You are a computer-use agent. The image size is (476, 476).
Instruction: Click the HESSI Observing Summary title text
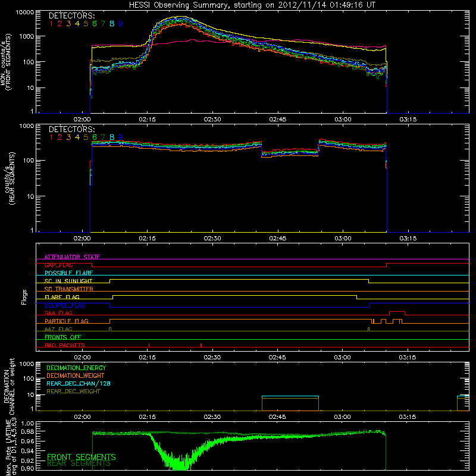click(x=252, y=5)
